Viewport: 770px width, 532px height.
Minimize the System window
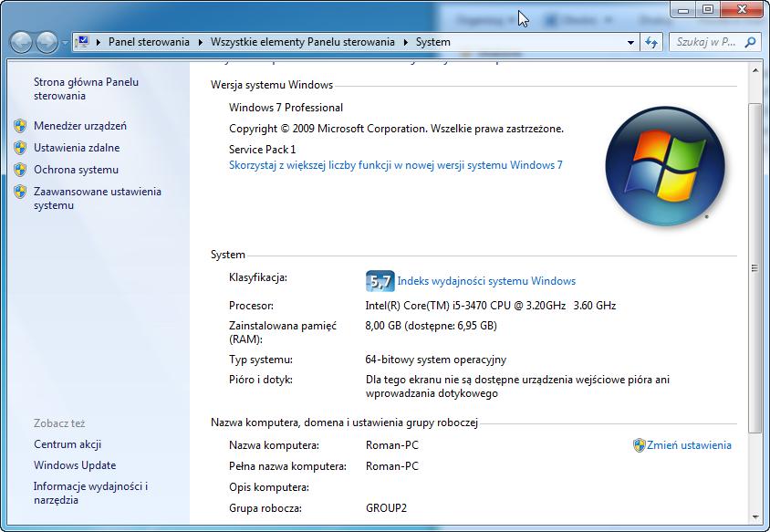tap(683, 10)
